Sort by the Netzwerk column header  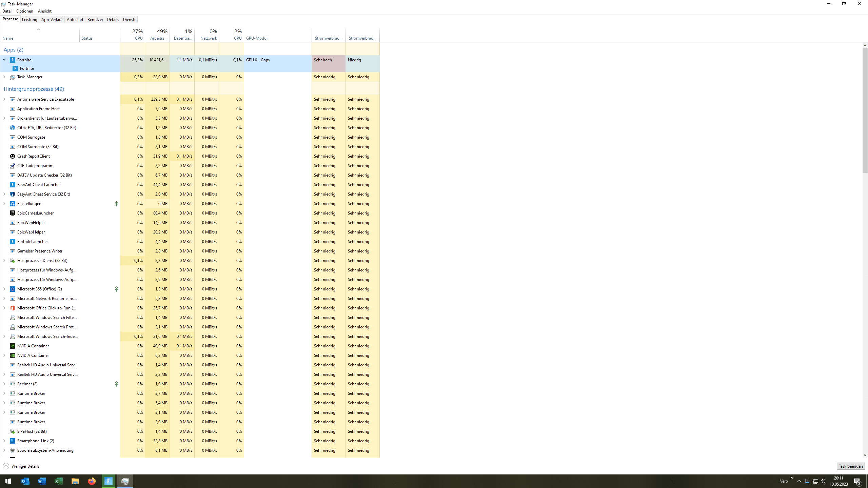tap(207, 35)
